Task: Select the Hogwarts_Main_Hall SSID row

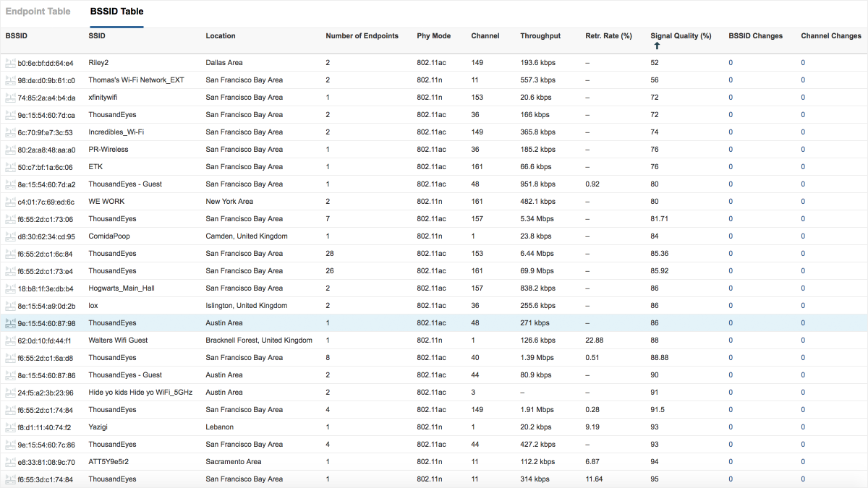Action: pos(122,288)
